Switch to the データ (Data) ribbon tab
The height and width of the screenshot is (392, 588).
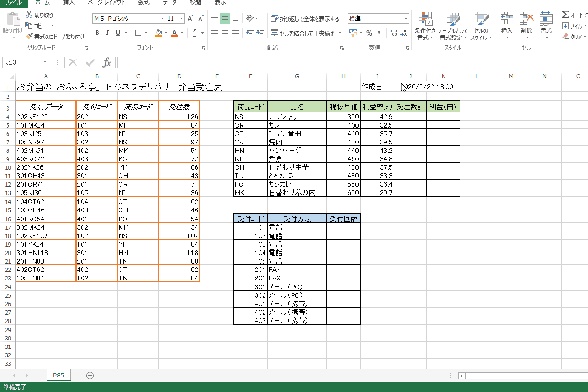pyautogui.click(x=170, y=3)
